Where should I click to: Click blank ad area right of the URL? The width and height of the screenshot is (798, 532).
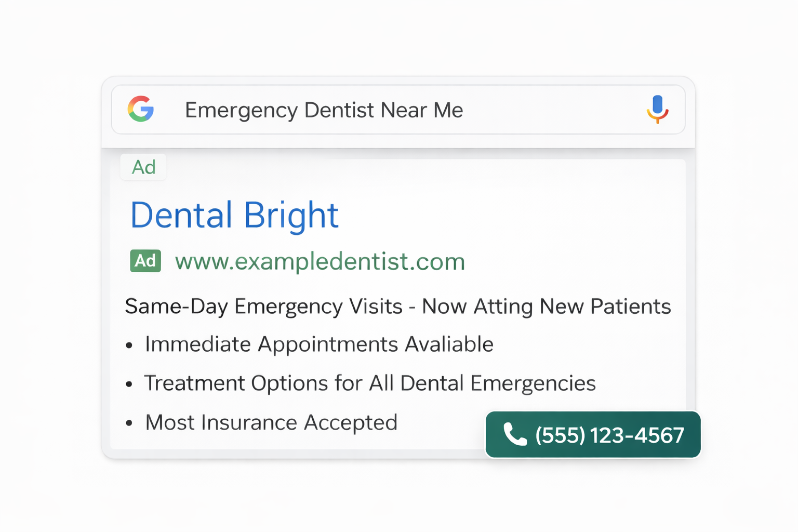click(571, 261)
